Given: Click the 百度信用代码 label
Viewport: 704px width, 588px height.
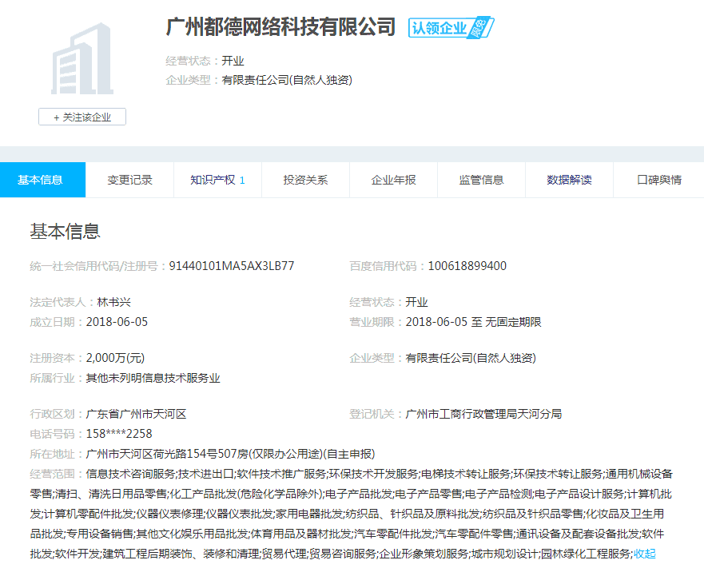Looking at the screenshot, I should [x=383, y=266].
